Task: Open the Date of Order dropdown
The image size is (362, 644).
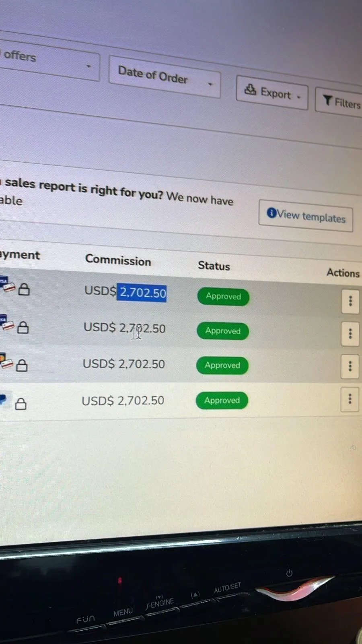Action: coord(165,76)
